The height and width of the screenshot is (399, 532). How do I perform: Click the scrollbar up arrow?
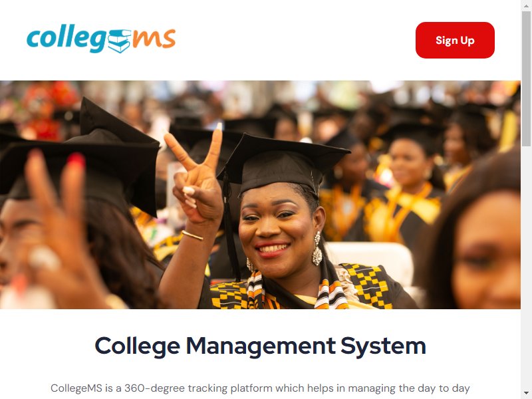tap(526, 5)
